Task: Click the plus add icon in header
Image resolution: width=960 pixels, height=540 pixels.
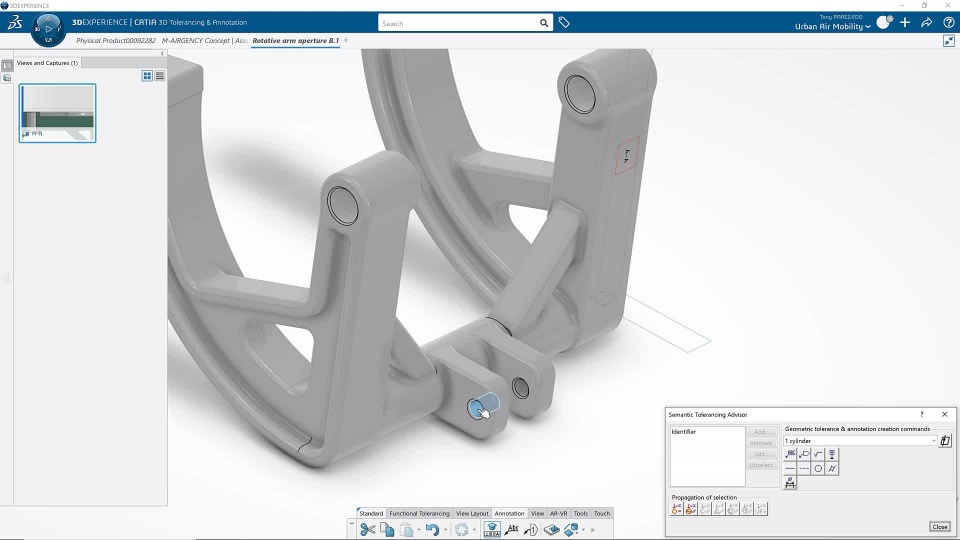Action: 906,23
